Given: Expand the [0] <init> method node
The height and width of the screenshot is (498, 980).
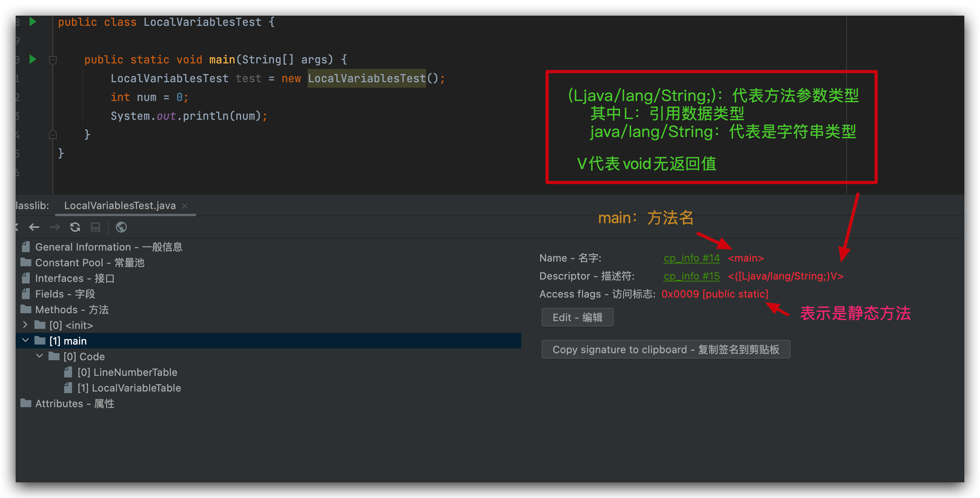Looking at the screenshot, I should tap(25, 325).
